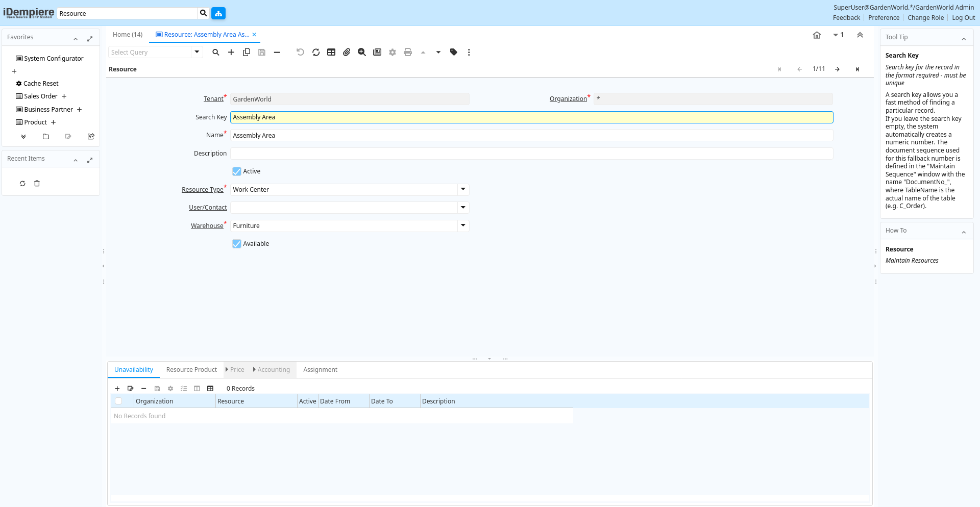Toggle grid view in main toolbar
980x507 pixels.
pyautogui.click(x=331, y=53)
